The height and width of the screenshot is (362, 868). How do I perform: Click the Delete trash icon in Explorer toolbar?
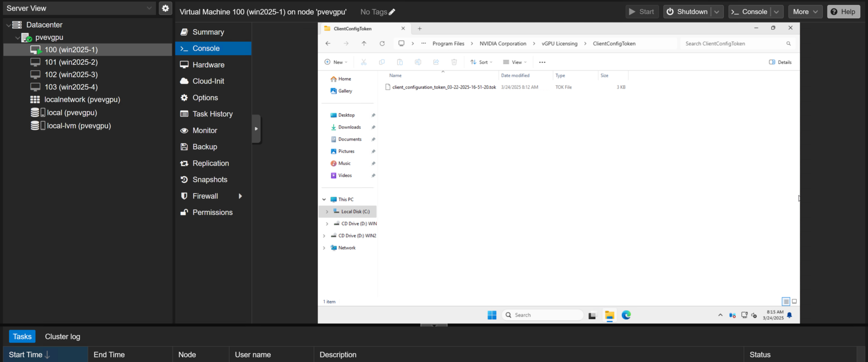point(454,62)
